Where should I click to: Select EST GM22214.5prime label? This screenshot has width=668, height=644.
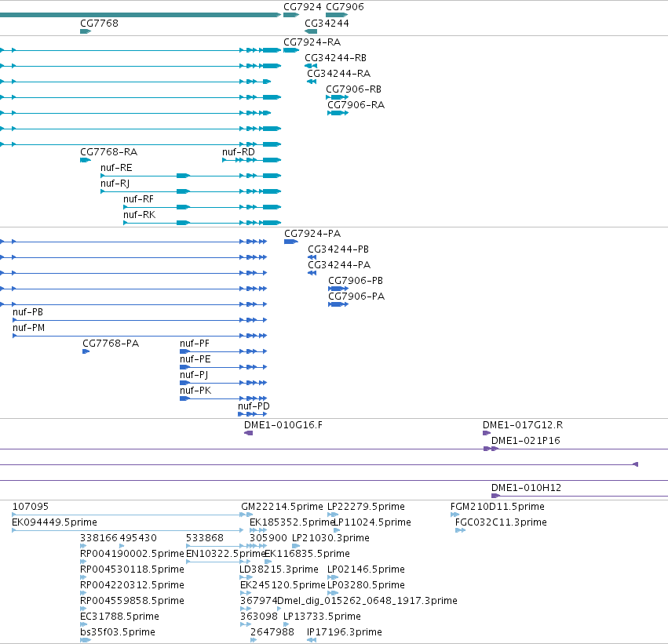pos(282,507)
